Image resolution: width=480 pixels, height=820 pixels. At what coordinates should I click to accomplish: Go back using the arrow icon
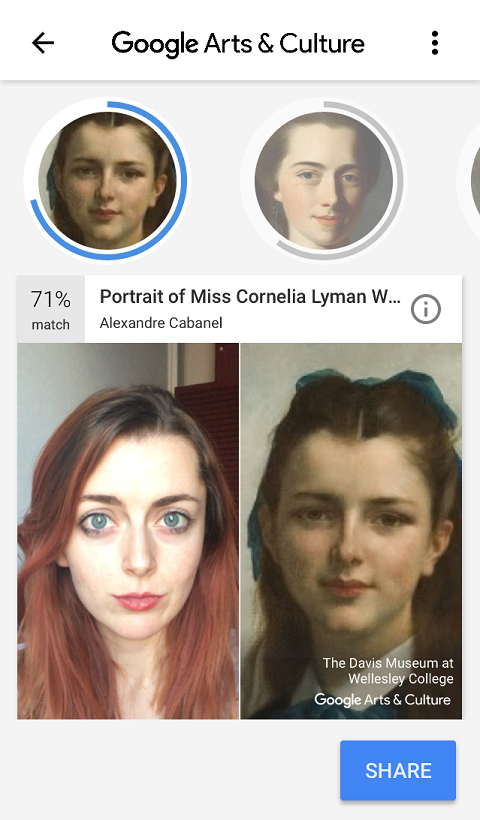[x=43, y=43]
